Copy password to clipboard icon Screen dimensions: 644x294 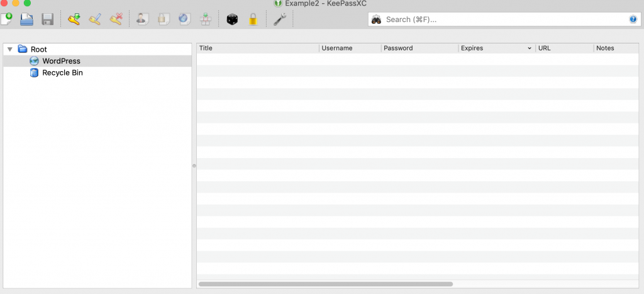click(x=163, y=20)
